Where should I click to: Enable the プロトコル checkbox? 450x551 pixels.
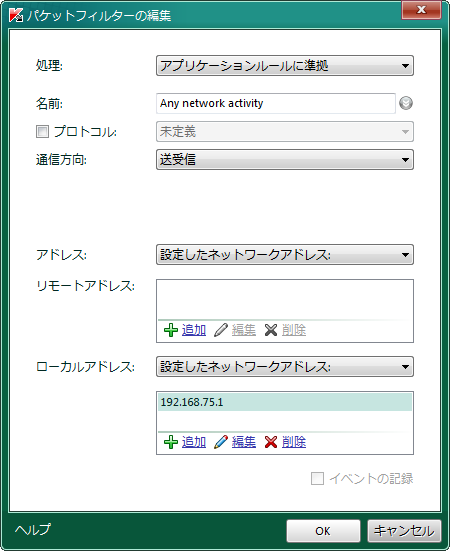(43, 132)
